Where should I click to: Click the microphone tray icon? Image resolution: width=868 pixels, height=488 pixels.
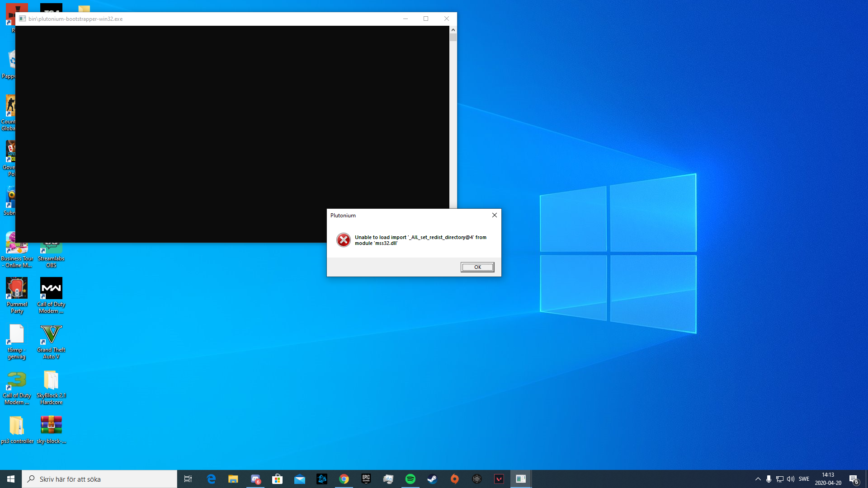pos(769,479)
